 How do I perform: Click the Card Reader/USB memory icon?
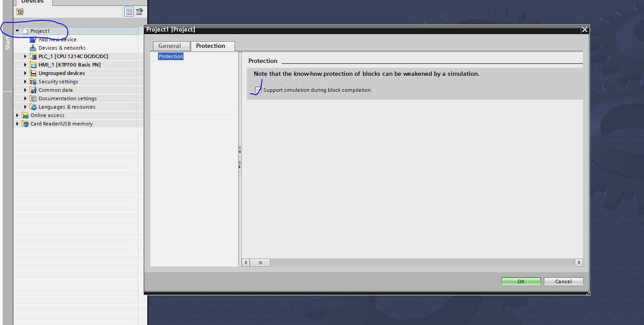click(x=25, y=124)
